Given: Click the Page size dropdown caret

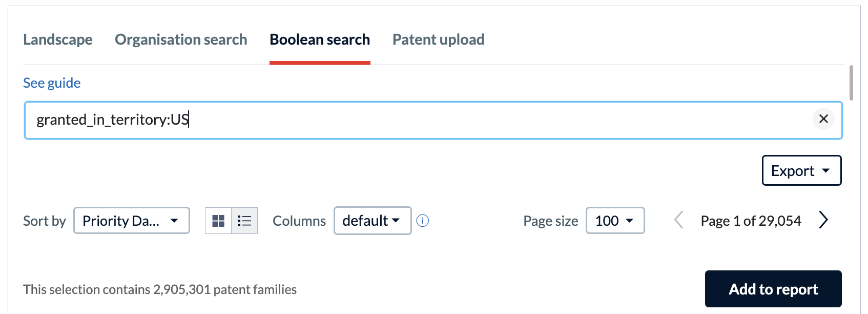Looking at the screenshot, I should 630,221.
